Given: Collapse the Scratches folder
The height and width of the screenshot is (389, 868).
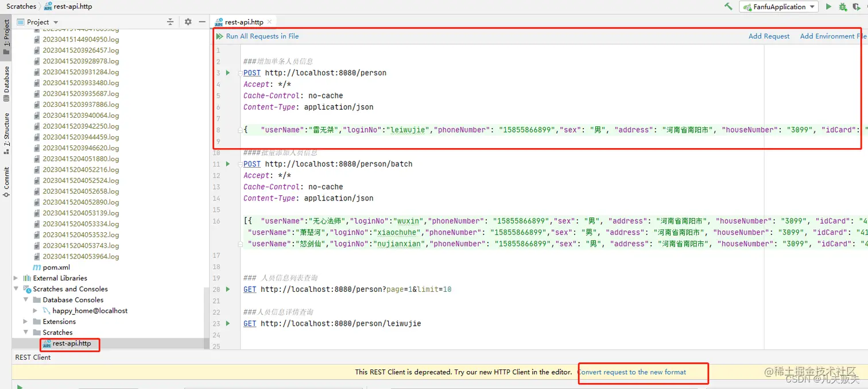Looking at the screenshot, I should 25,333.
